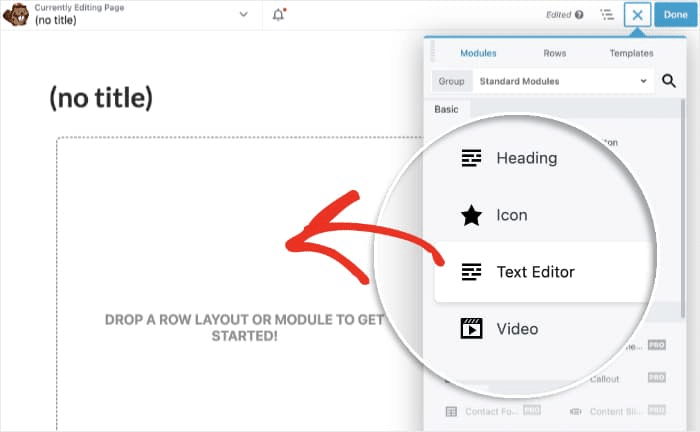700x432 pixels.
Task: Select the Video module icon
Action: pyautogui.click(x=471, y=328)
